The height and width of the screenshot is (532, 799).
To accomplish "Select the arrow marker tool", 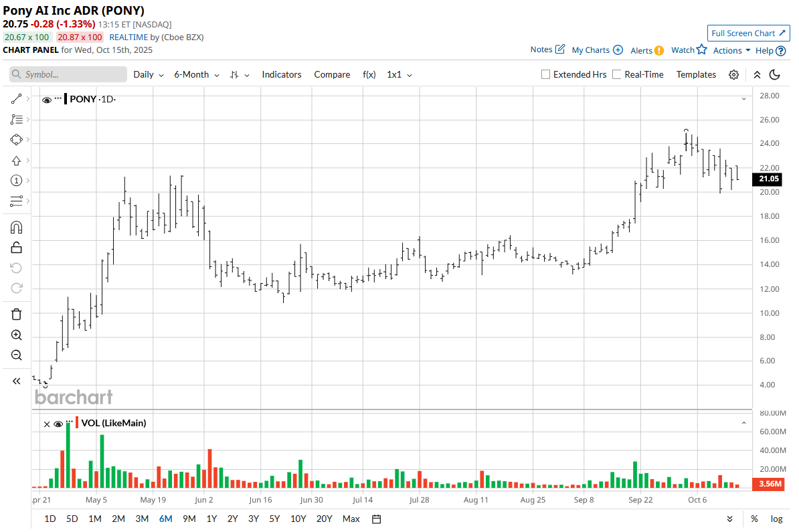I will pyautogui.click(x=16, y=161).
